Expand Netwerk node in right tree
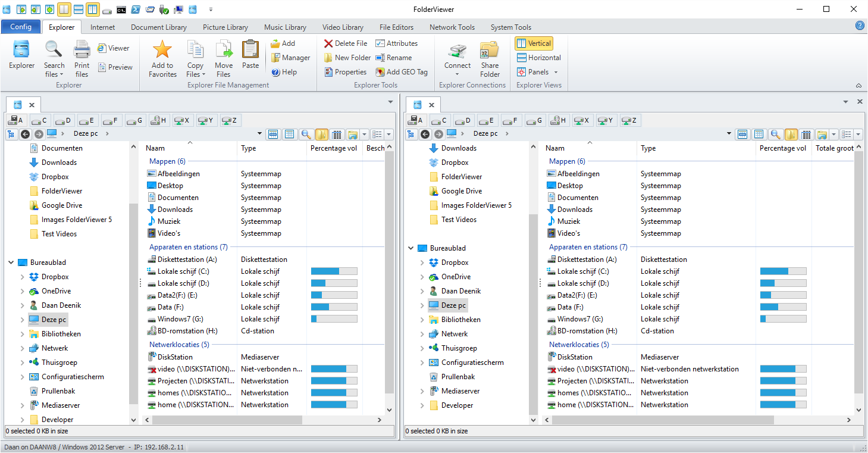 (422, 334)
